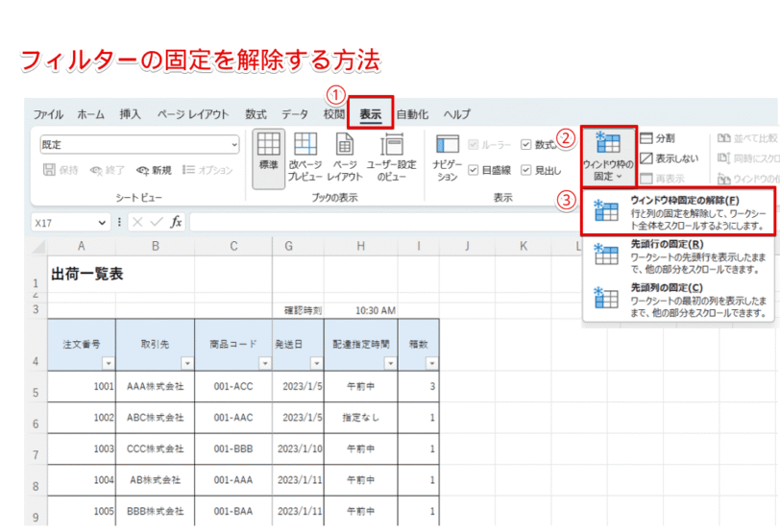Image resolution: width=780 pixels, height=532 pixels.
Task: Select the 指定なし cell
Action: tap(360, 418)
